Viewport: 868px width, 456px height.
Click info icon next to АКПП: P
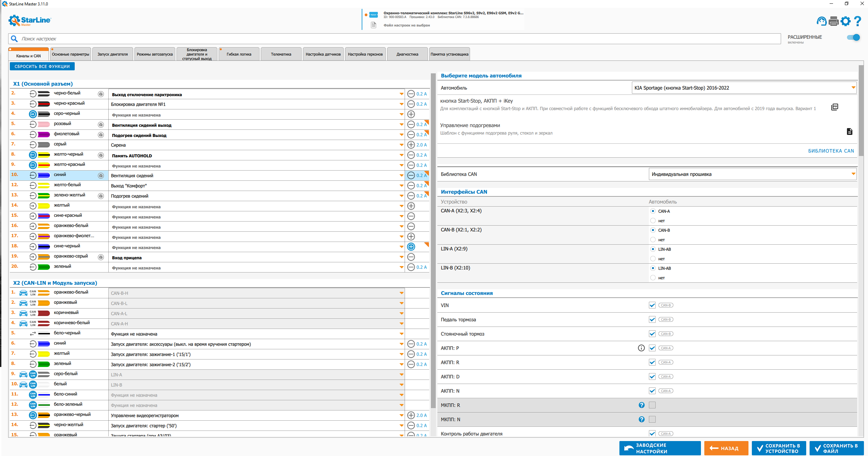tap(641, 348)
